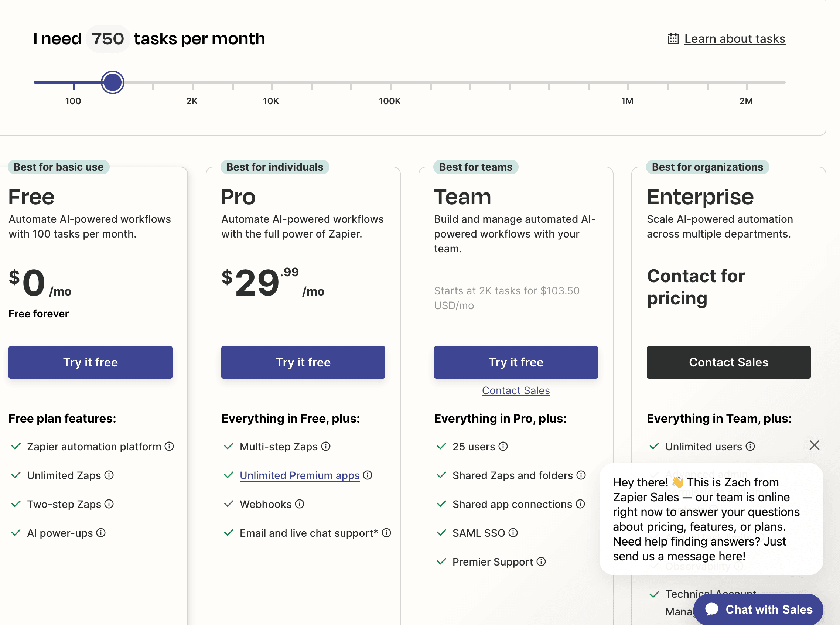Click 'Starts at 2K tasks for $103.50' text
840x625 pixels.
click(x=507, y=298)
